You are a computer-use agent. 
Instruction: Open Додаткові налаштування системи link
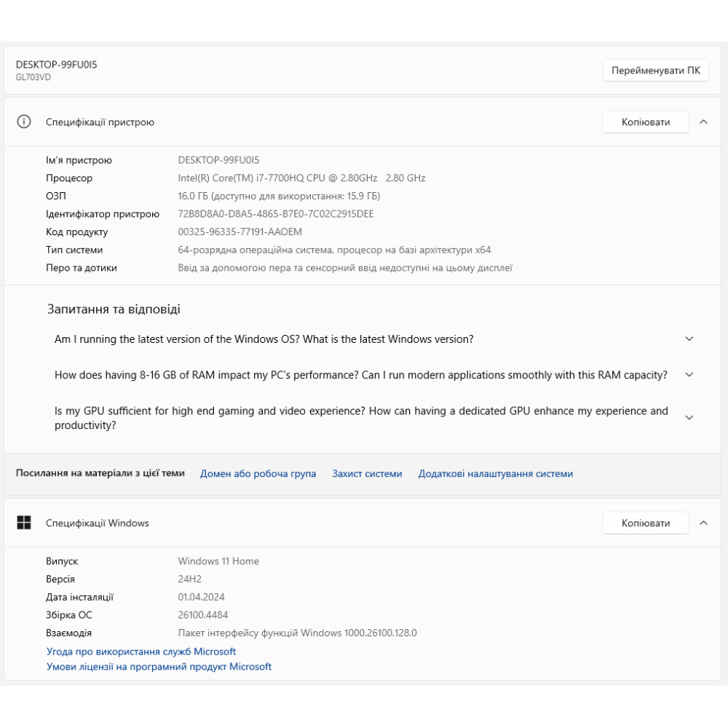495,474
